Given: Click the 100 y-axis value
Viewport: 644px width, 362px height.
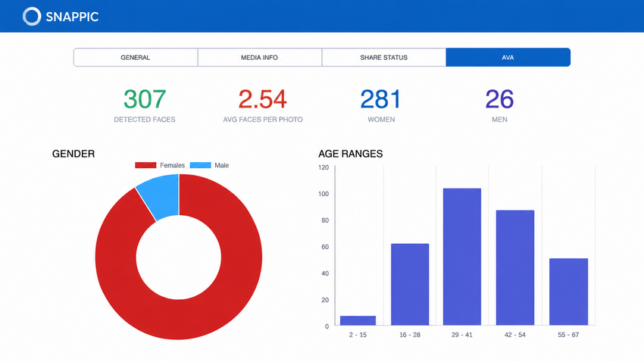Looking at the screenshot, I should (324, 194).
